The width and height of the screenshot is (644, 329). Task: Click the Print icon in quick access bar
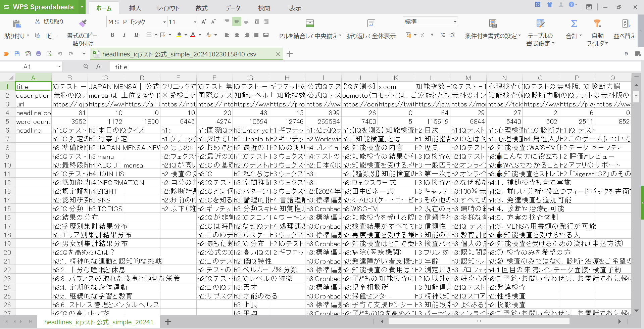click(x=39, y=54)
